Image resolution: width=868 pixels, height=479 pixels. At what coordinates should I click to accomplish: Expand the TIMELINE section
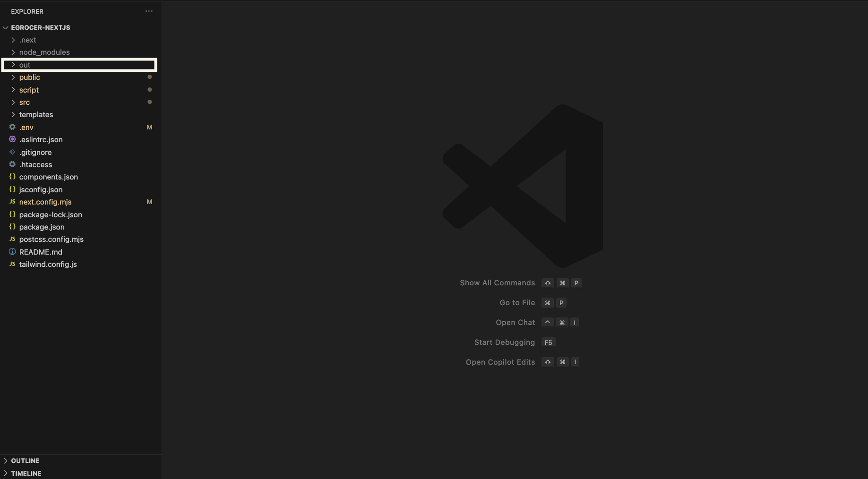pos(6,473)
